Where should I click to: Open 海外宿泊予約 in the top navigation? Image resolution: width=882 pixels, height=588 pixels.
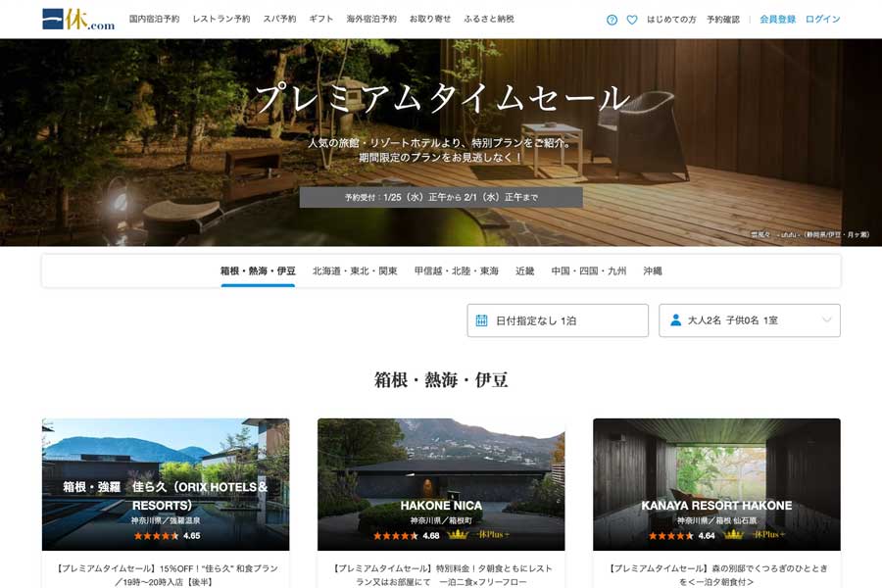(371, 19)
